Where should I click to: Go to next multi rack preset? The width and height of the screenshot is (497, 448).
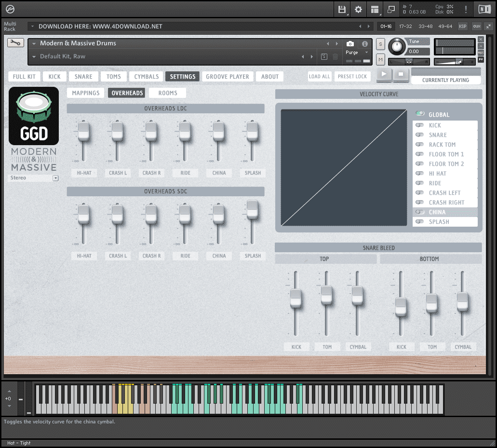(x=368, y=27)
